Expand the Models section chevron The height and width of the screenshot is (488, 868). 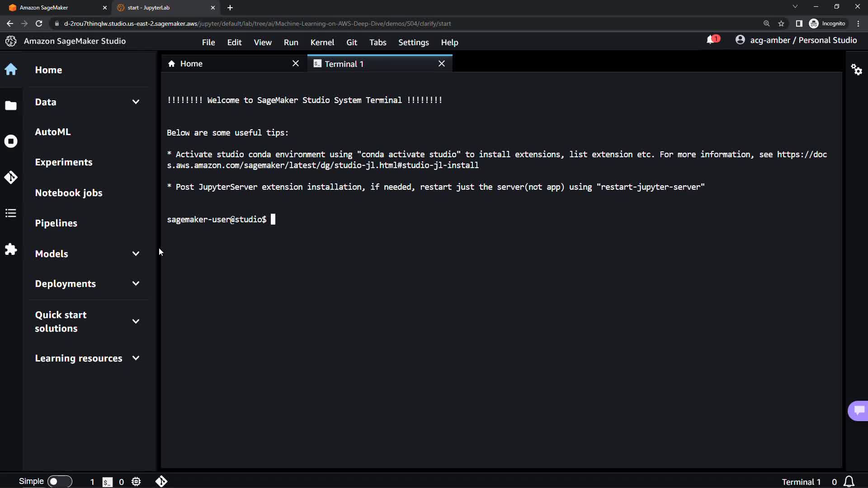tap(136, 254)
